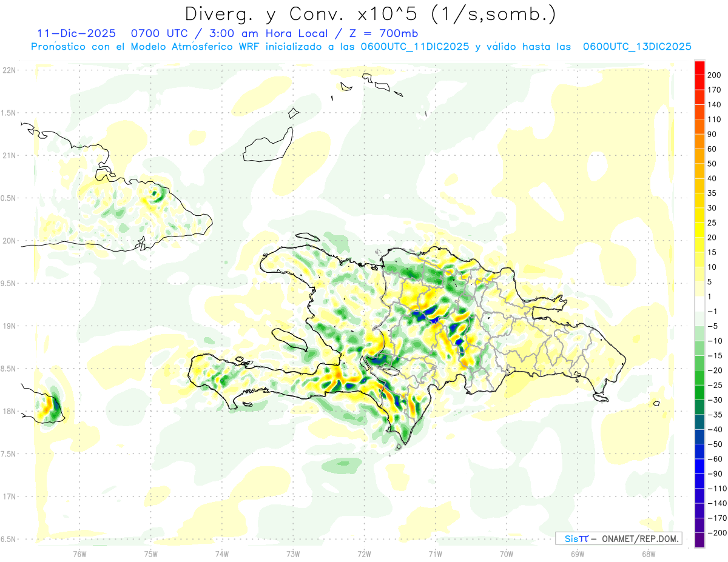Click the "17N" latitude label

(8, 497)
